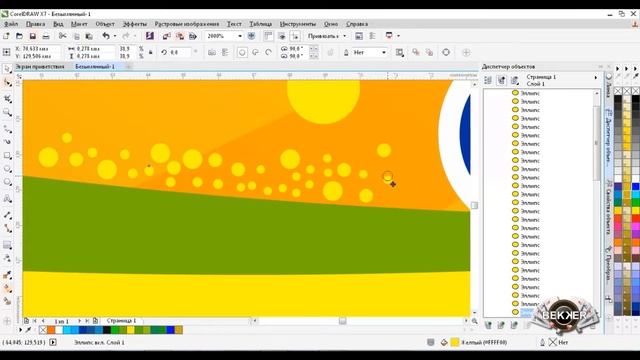Mirror object horizontally in property bar

coord(212,52)
